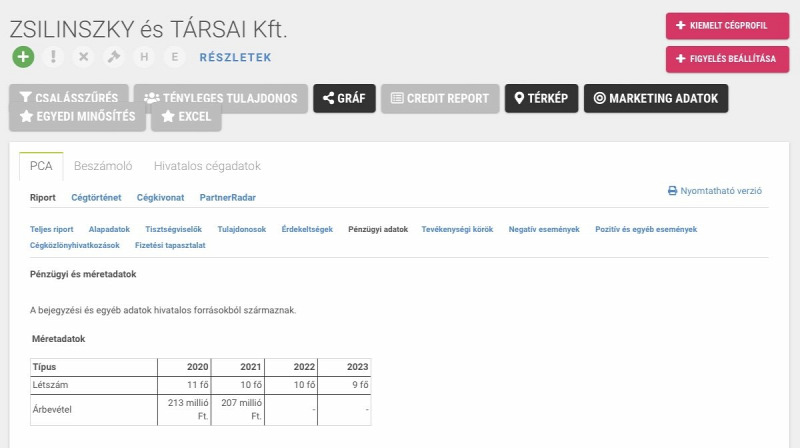Click the Létszám row label
The width and height of the screenshot is (800, 448).
click(x=94, y=385)
